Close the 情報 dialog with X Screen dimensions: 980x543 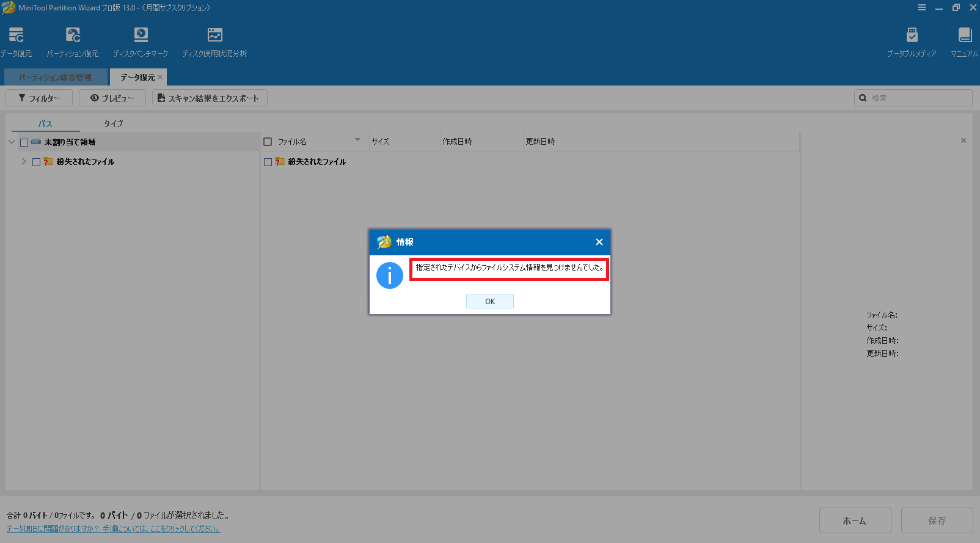tap(599, 242)
